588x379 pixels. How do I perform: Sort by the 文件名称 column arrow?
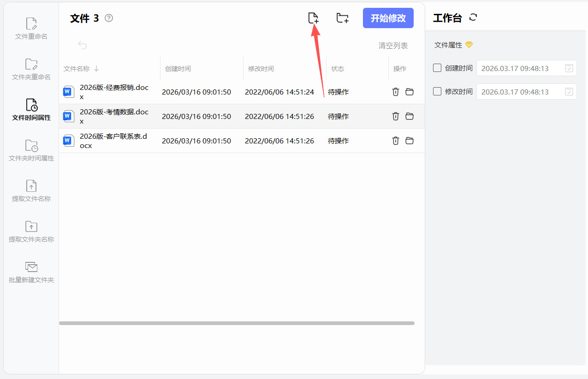point(96,69)
